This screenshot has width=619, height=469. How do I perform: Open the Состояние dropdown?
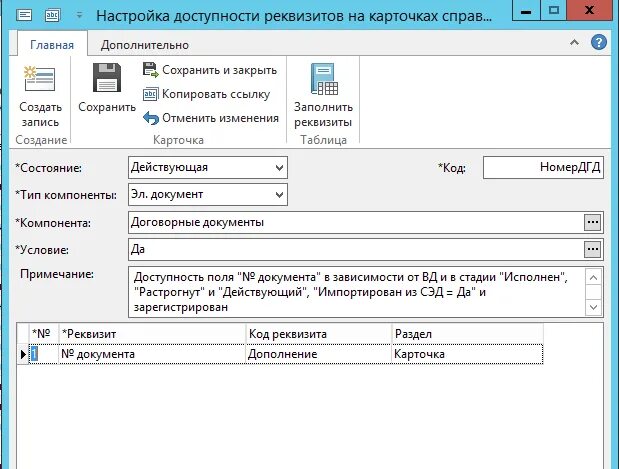[x=279, y=168]
